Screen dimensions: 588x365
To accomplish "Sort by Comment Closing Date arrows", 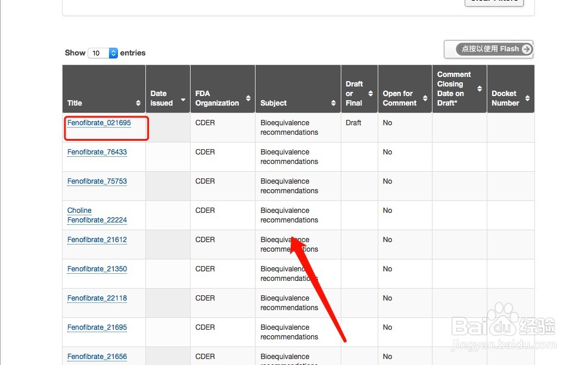I will coord(479,89).
